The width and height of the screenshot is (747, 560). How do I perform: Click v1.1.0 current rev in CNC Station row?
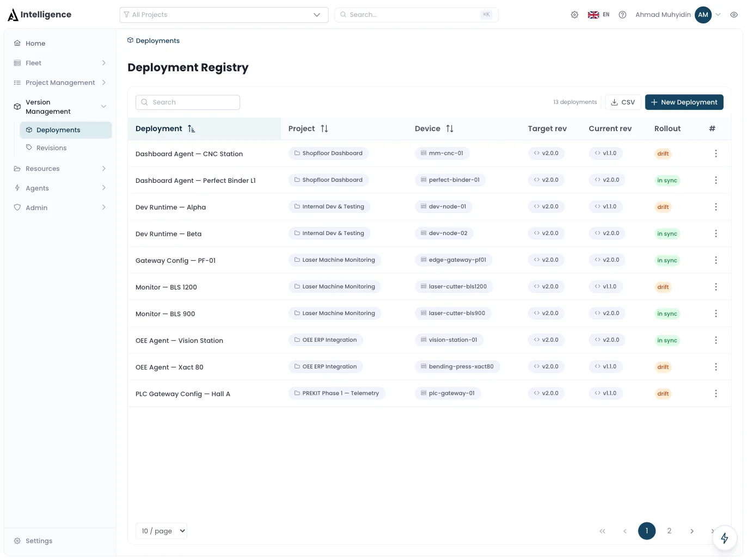pos(606,153)
